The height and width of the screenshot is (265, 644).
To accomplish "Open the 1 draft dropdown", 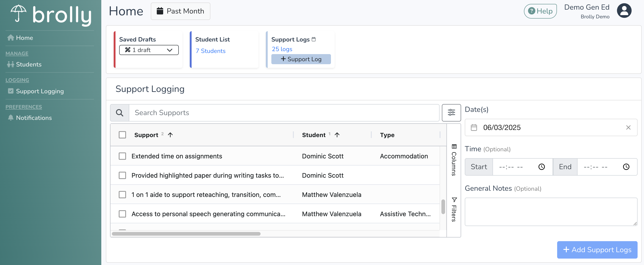I will (149, 50).
